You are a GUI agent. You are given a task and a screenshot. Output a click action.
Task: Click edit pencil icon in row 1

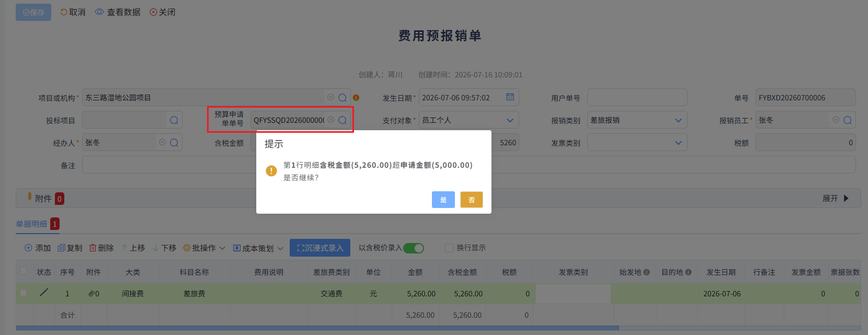[44, 293]
